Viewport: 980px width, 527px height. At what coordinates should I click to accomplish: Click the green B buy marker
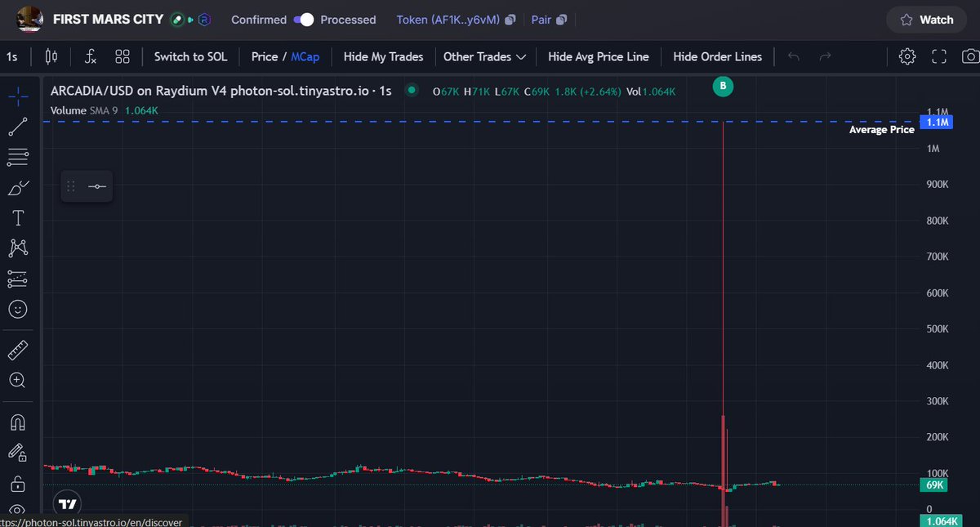(723, 86)
